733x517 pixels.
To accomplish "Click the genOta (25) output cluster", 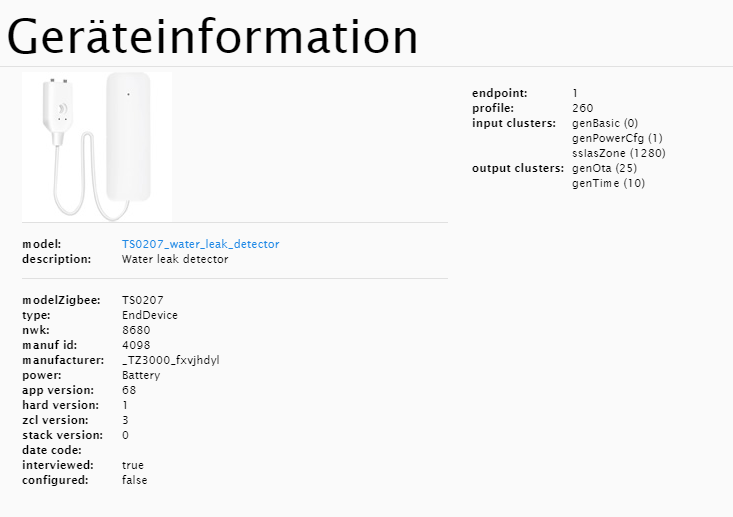I will (604, 168).
